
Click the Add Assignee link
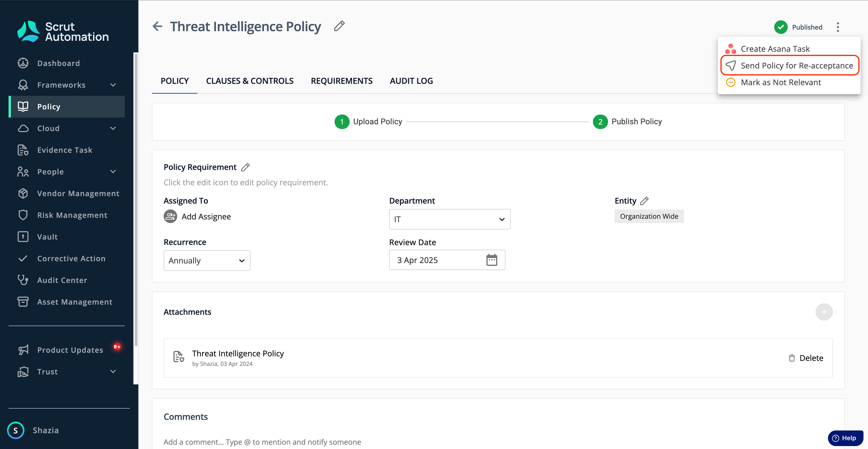(206, 216)
